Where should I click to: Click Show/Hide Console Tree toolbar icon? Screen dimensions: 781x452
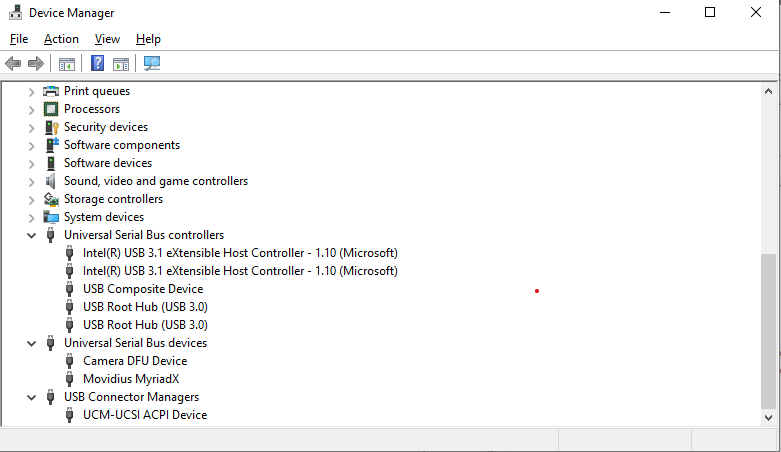pyautogui.click(x=66, y=64)
